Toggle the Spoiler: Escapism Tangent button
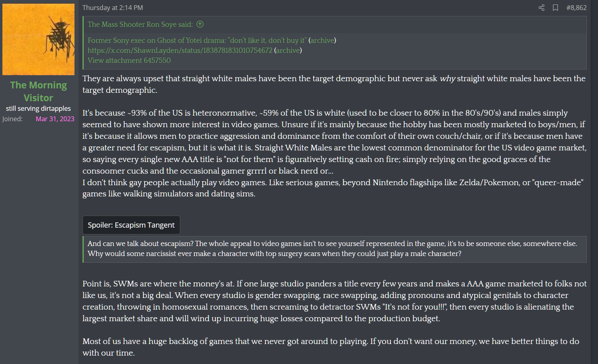 click(x=131, y=225)
